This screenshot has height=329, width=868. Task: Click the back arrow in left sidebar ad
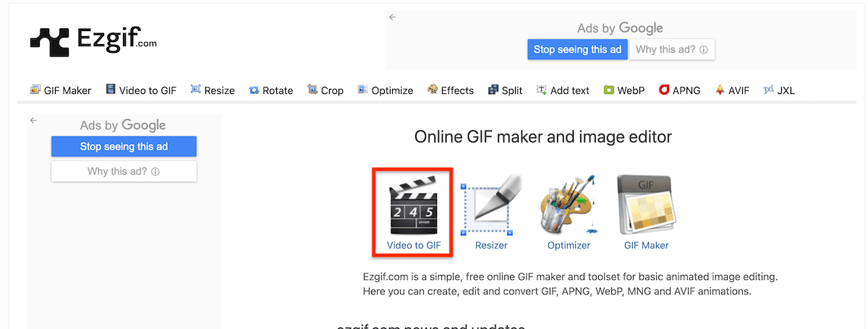point(33,121)
